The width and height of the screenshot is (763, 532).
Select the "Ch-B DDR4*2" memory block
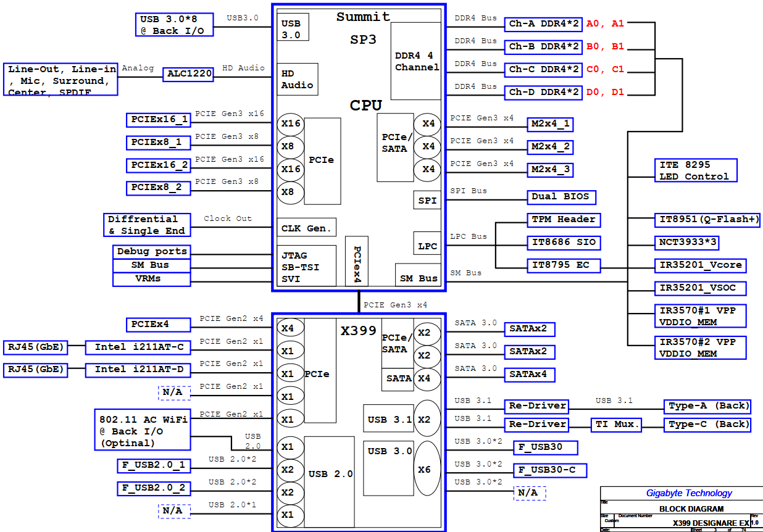click(x=543, y=47)
